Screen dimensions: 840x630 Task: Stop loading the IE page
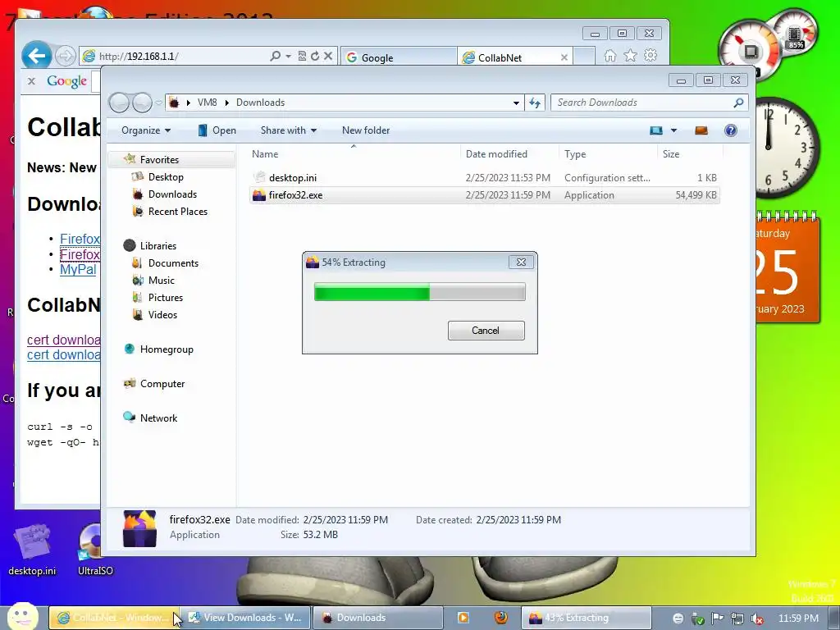328,56
